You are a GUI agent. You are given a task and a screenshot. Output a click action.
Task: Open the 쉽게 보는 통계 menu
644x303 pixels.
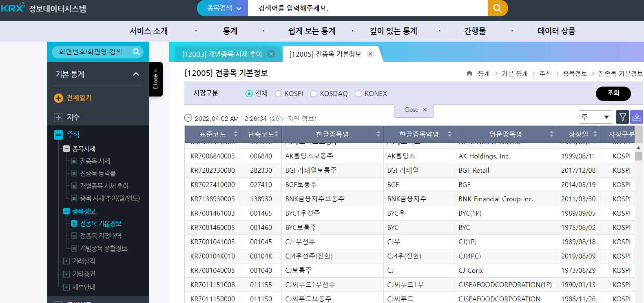[x=312, y=31]
